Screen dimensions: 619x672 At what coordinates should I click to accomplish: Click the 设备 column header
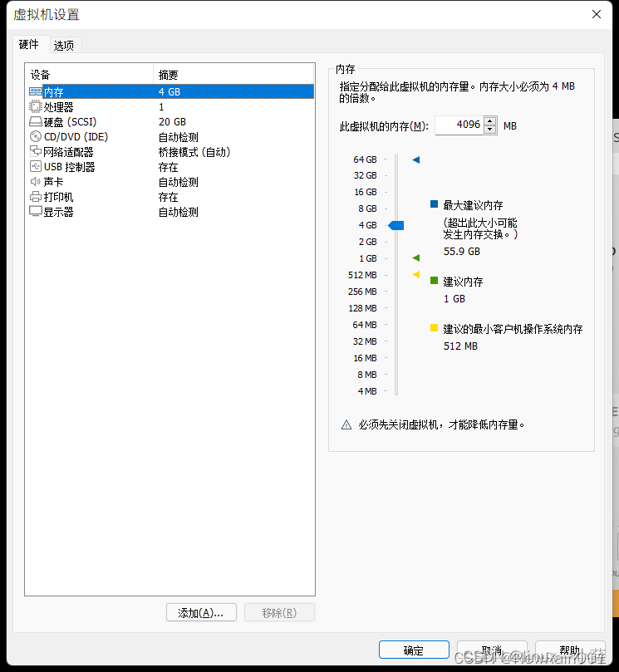(90, 75)
